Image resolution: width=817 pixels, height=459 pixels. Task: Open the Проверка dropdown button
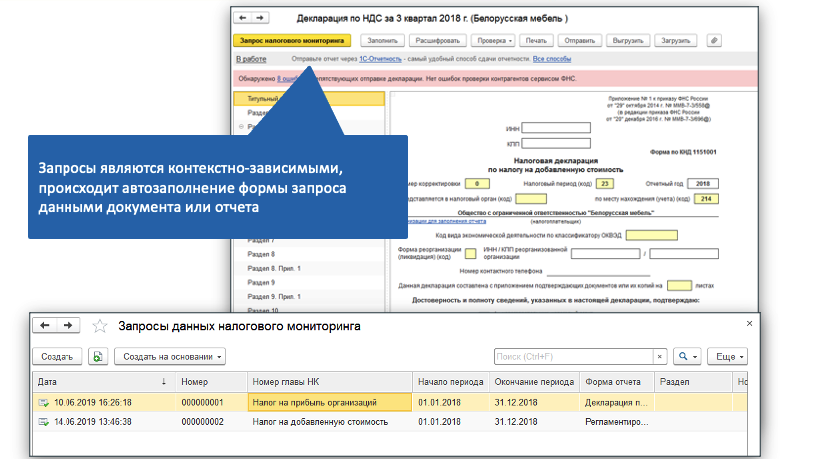492,41
